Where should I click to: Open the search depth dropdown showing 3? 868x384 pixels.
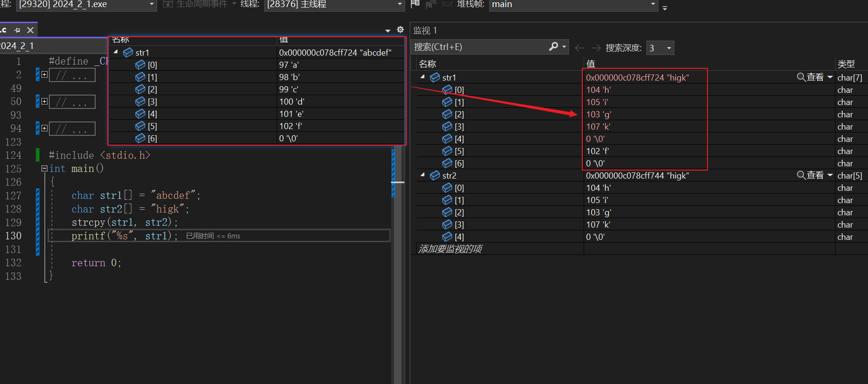(660, 48)
